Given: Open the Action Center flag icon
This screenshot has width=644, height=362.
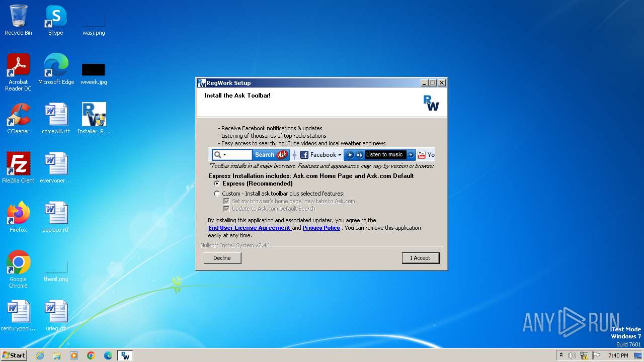Looking at the screenshot, I should pyautogui.click(x=596, y=355).
